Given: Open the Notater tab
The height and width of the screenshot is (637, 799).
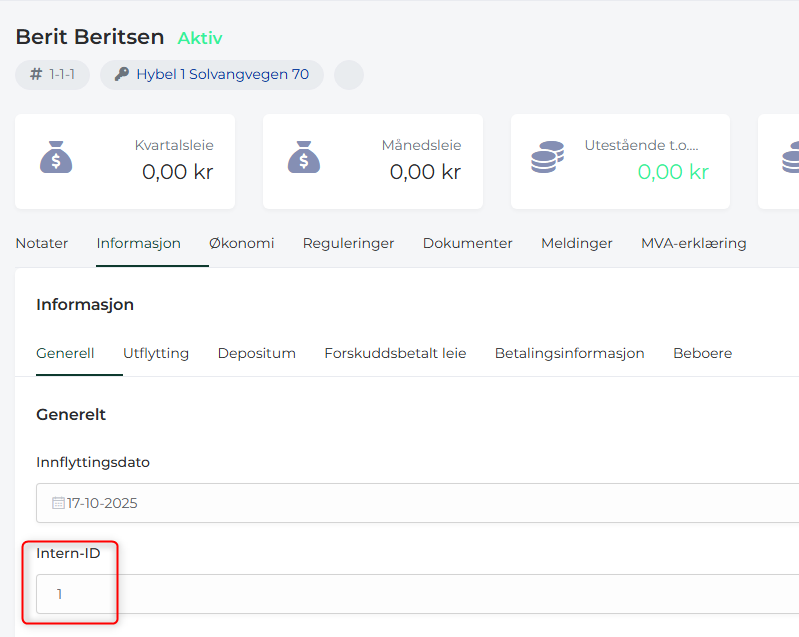Looking at the screenshot, I should 42,243.
